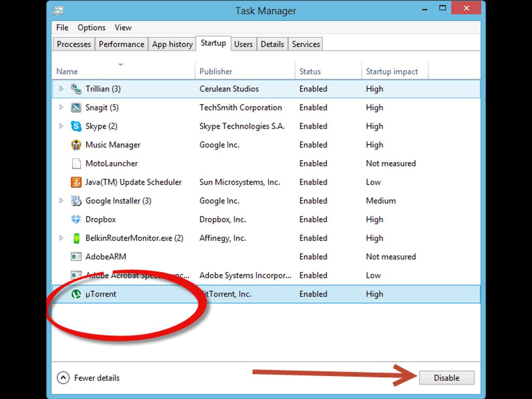Open the File menu

(62, 27)
